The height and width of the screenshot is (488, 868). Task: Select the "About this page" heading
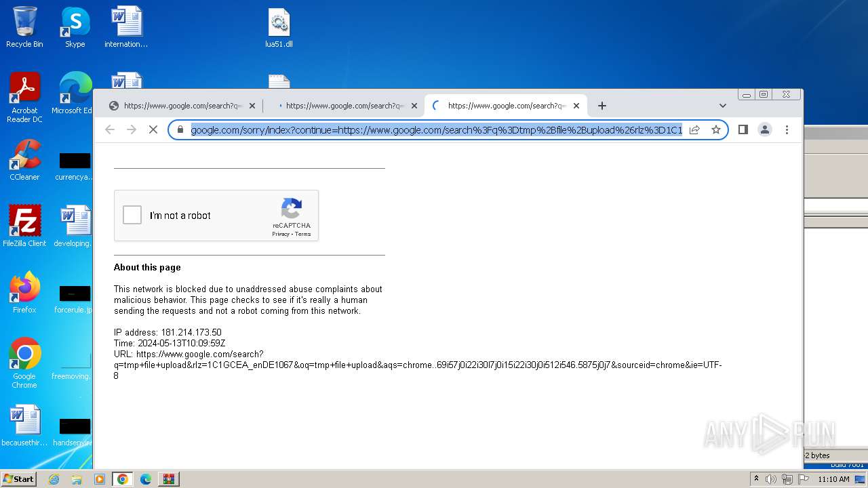[147, 267]
